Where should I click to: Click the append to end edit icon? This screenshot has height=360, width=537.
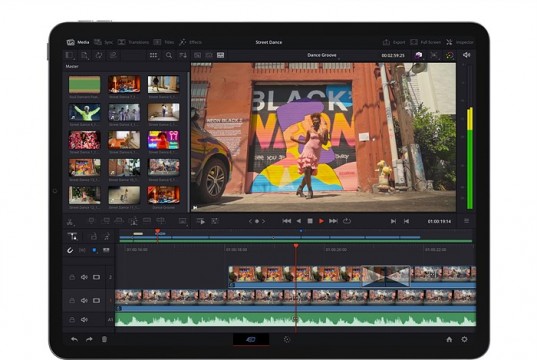click(x=106, y=221)
